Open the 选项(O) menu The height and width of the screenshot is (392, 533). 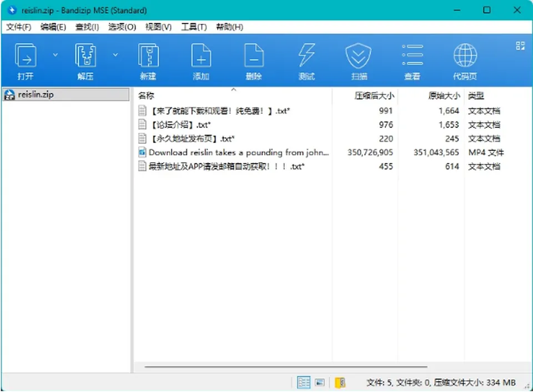click(x=122, y=27)
